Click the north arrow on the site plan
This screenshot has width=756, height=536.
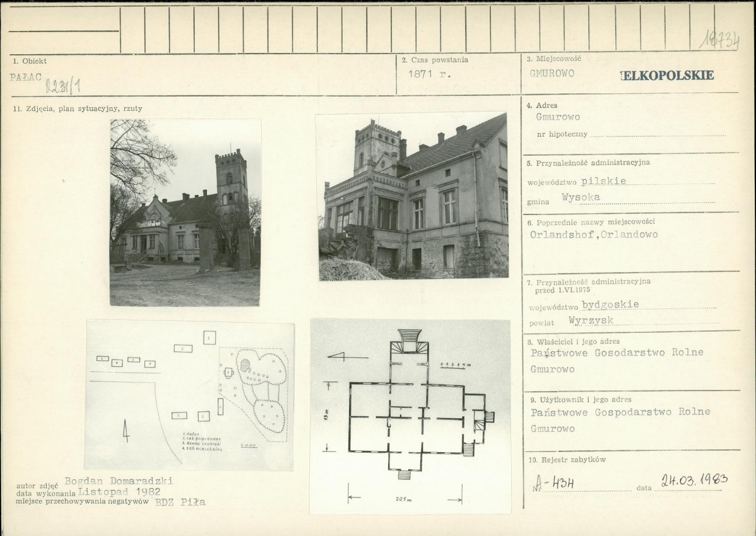126,430
